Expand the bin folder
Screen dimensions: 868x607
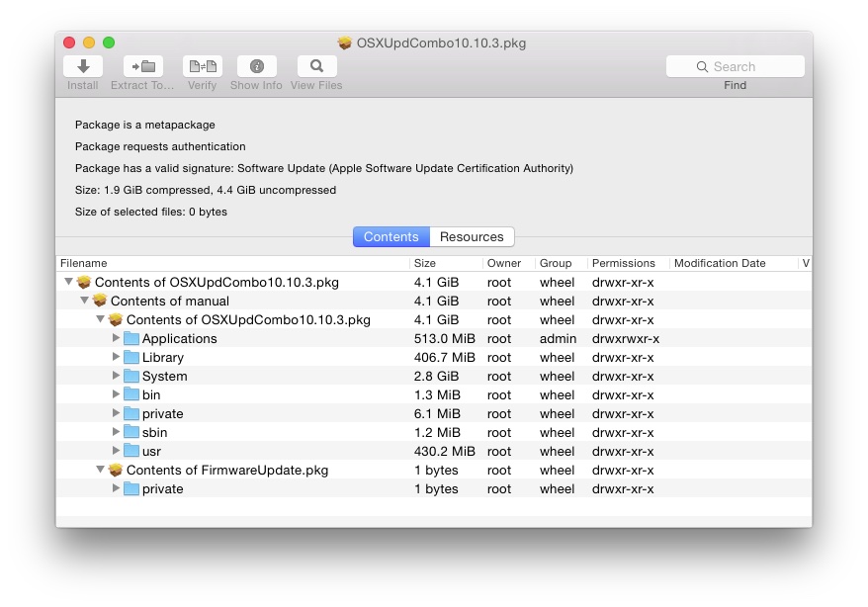click(x=116, y=394)
